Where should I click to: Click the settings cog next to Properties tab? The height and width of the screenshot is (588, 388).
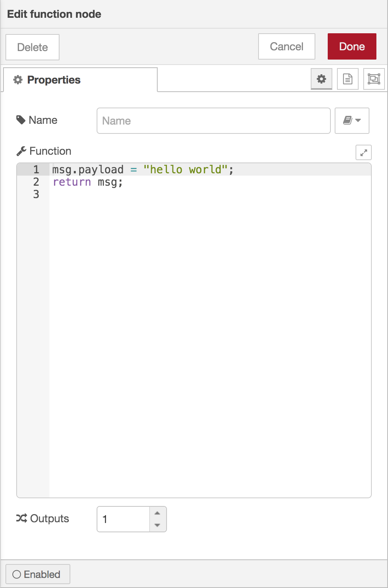click(321, 79)
